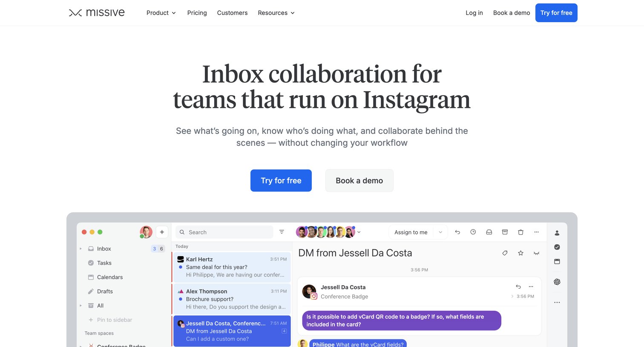Select Jessell Da Costa conversation
The width and height of the screenshot is (644, 347).
[x=232, y=331]
